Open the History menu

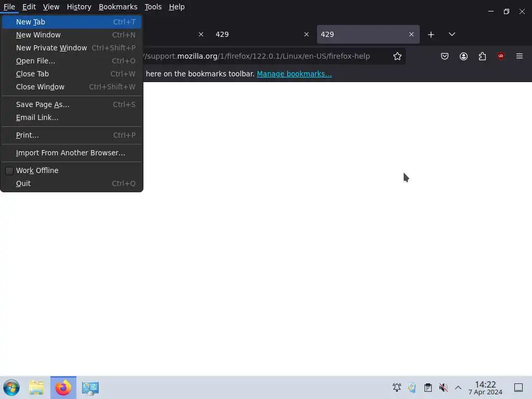click(79, 7)
